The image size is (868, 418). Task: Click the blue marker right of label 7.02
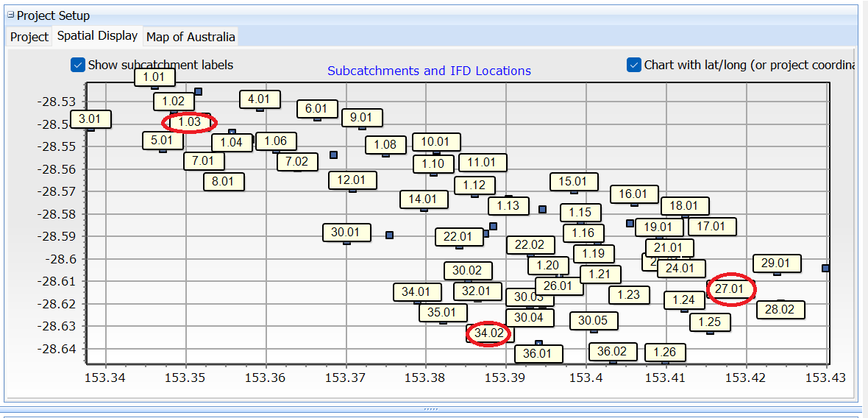[x=334, y=155]
